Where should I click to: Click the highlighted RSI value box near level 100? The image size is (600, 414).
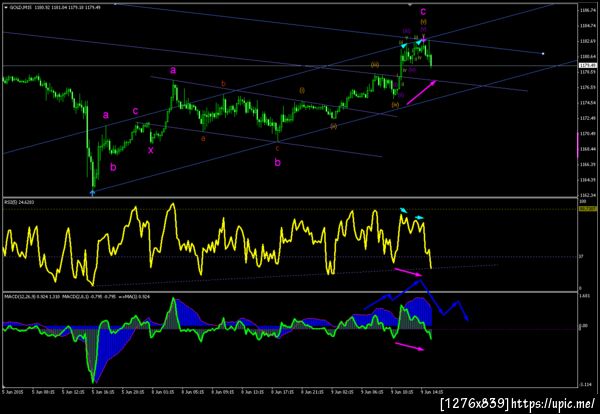[587, 209]
